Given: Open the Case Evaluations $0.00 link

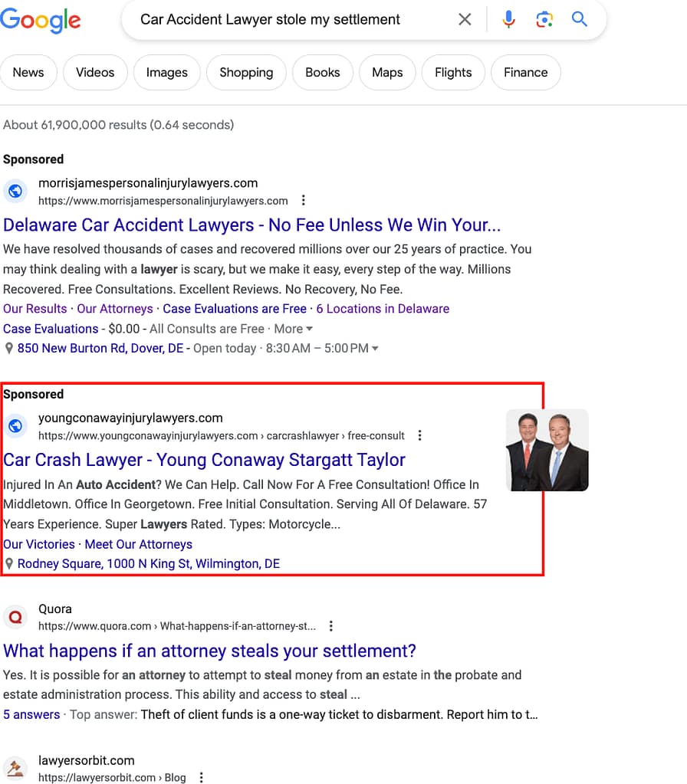Looking at the screenshot, I should [51, 329].
